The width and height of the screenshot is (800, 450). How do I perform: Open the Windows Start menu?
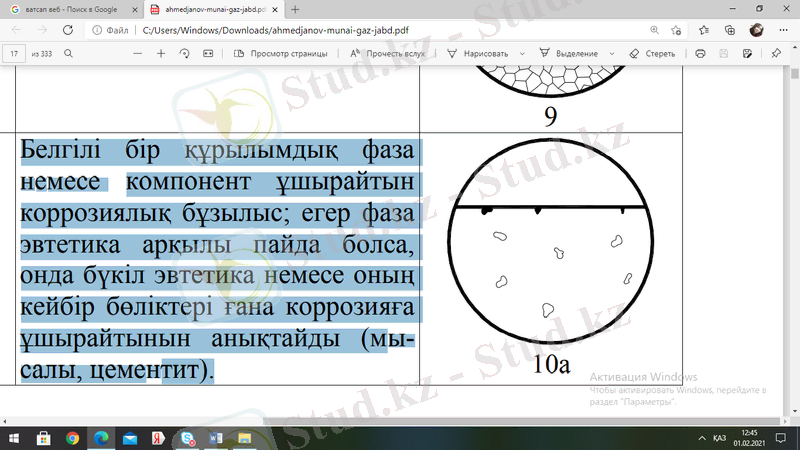pyautogui.click(x=14, y=438)
